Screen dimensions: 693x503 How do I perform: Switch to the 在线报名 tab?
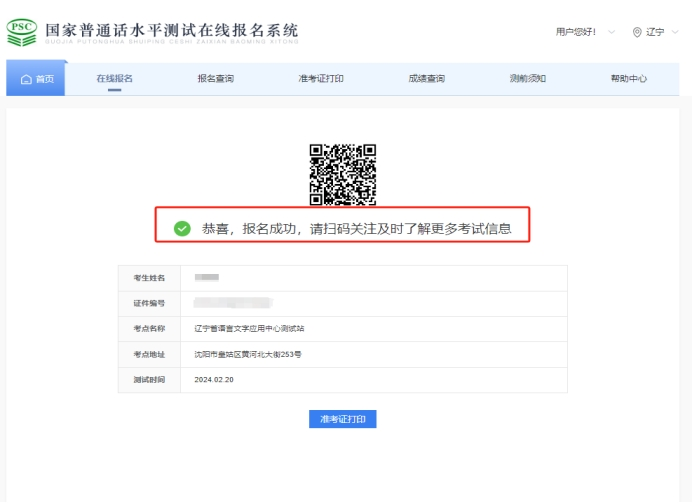(114, 78)
